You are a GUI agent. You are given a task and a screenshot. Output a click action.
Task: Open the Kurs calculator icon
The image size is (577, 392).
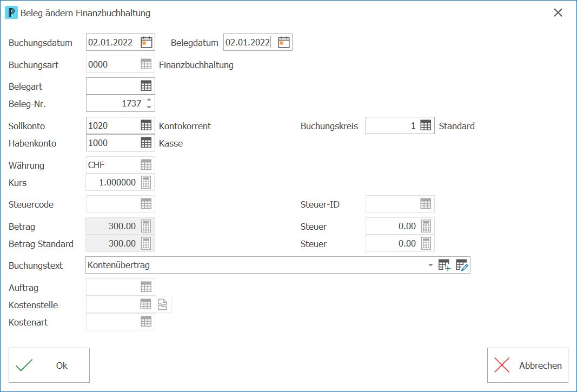click(146, 182)
